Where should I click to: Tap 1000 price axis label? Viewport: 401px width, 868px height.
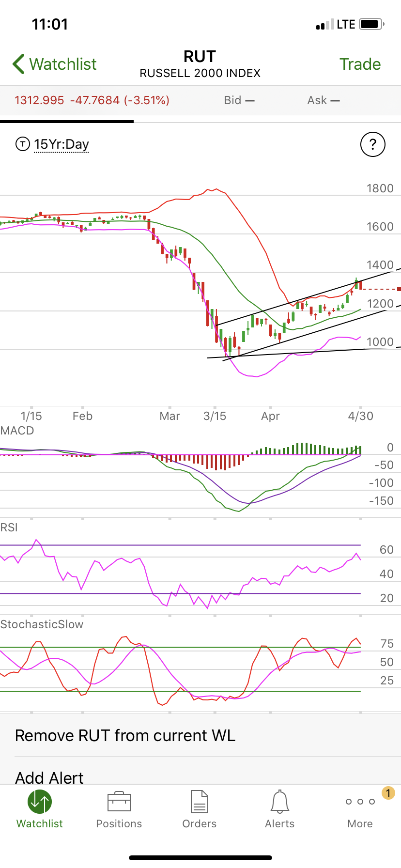tap(380, 342)
